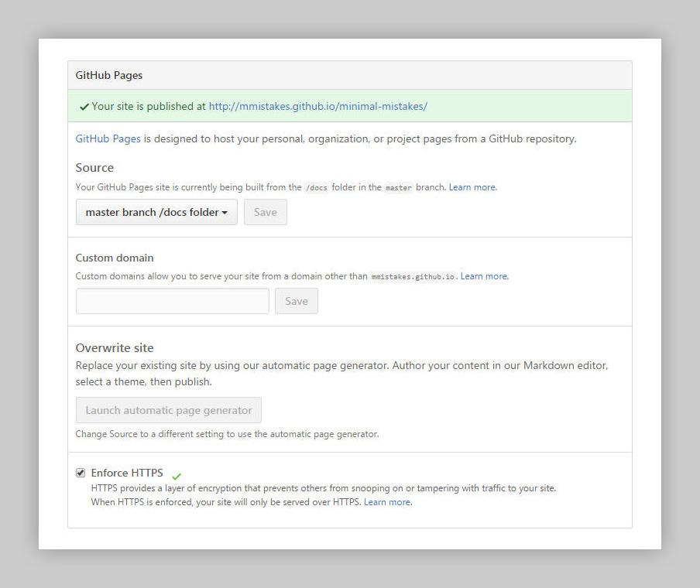Uncheck Enforce HTTPS to disable secure serving
This screenshot has height=588, width=700.
click(x=81, y=472)
